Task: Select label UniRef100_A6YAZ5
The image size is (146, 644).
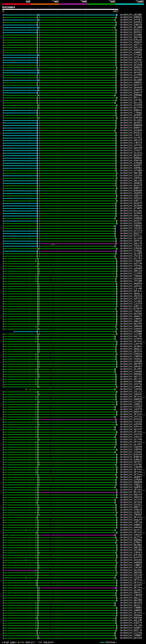Action: point(131,72)
